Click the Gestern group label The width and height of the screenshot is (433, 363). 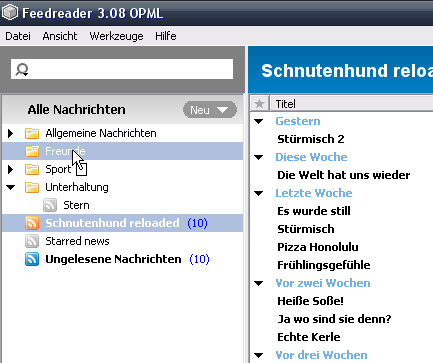[298, 121]
